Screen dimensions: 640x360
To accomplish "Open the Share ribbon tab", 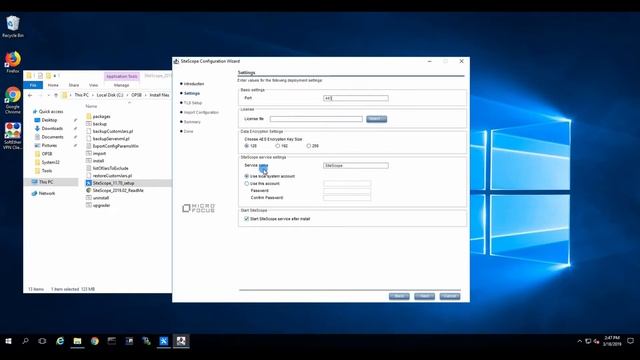I will point(74,85).
